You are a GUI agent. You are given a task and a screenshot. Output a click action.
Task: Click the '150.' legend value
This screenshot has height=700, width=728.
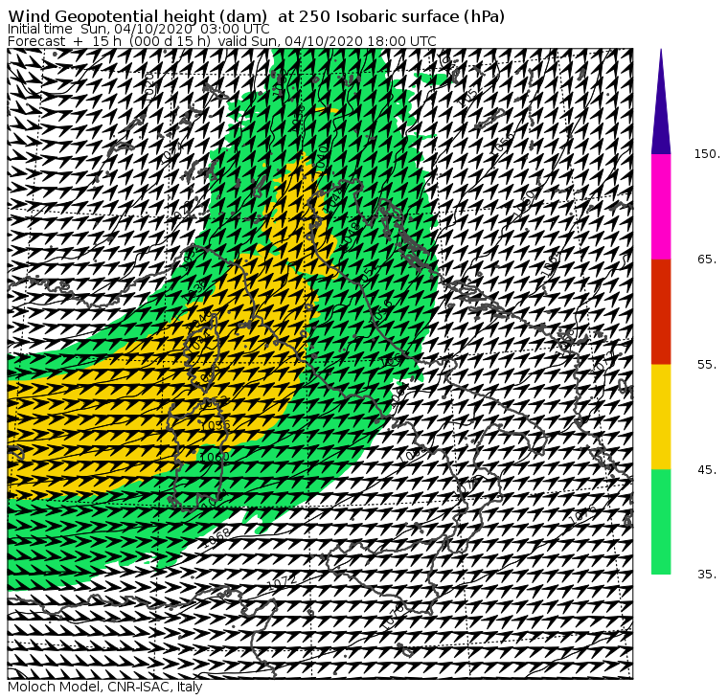pyautogui.click(x=707, y=154)
